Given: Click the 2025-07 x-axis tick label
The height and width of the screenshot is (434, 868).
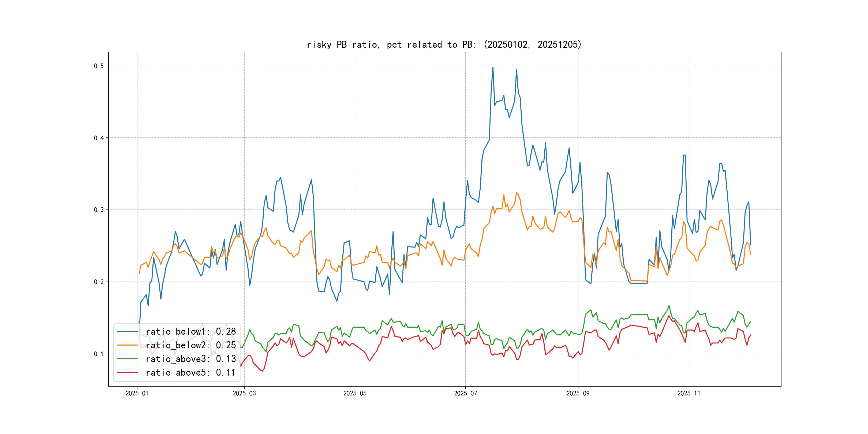Looking at the screenshot, I should click(465, 393).
